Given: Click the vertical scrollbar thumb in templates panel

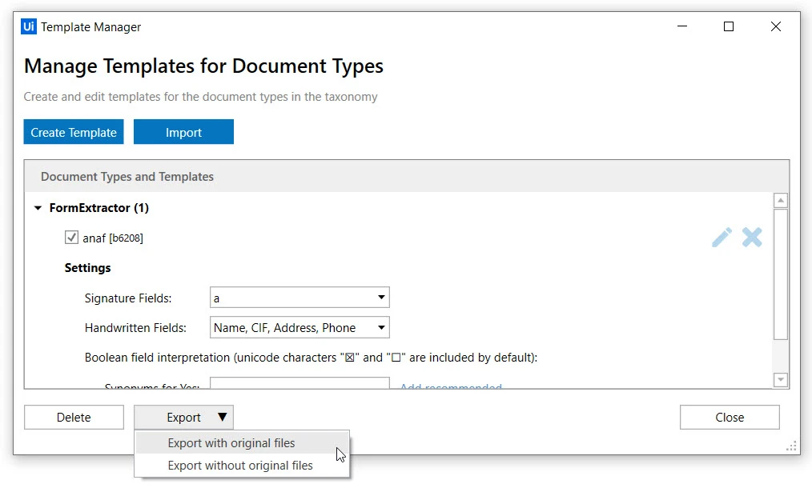Looking at the screenshot, I should [781, 274].
